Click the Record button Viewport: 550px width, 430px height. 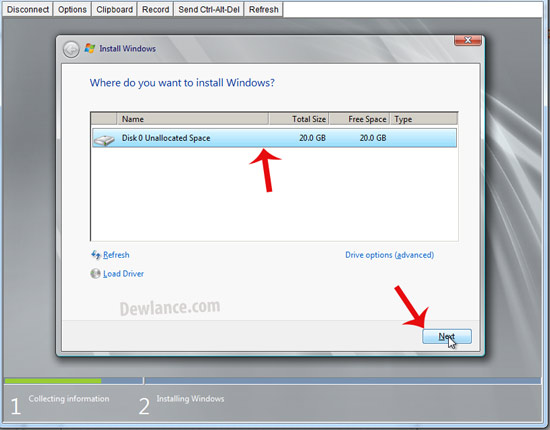[155, 9]
